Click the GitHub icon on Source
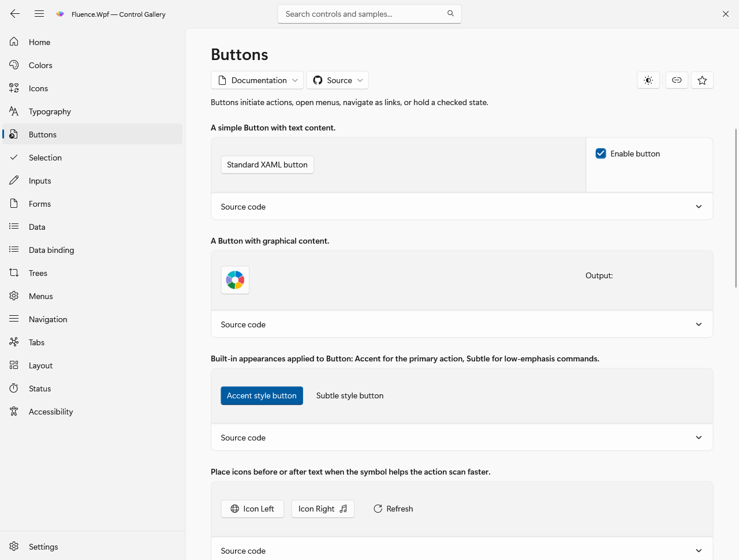This screenshot has width=739, height=560. point(318,80)
